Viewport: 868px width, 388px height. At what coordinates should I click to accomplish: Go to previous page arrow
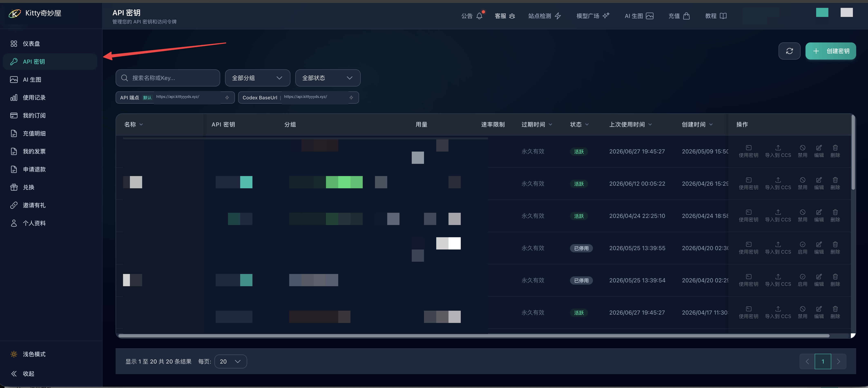click(x=807, y=361)
